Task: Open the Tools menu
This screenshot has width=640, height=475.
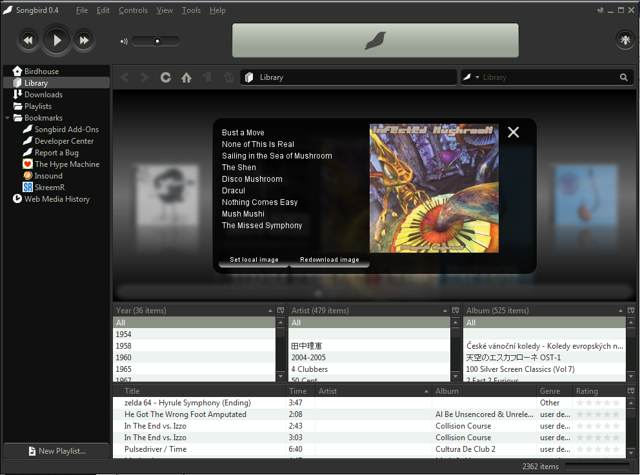Action: point(191,10)
